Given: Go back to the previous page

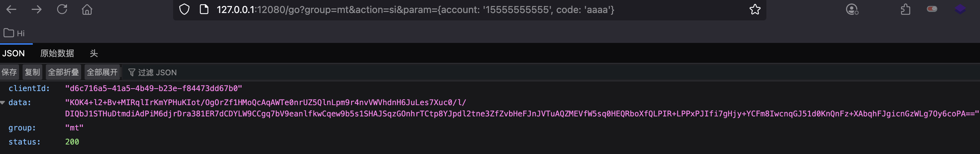Looking at the screenshot, I should (11, 9).
